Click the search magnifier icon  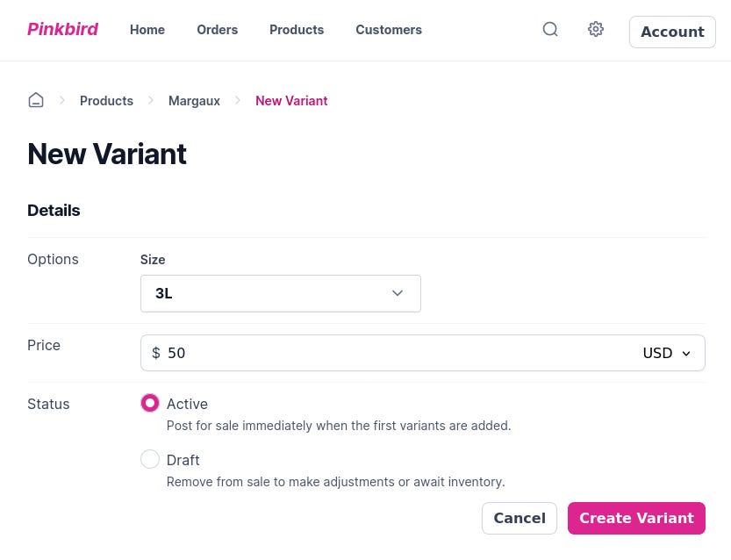point(550,30)
